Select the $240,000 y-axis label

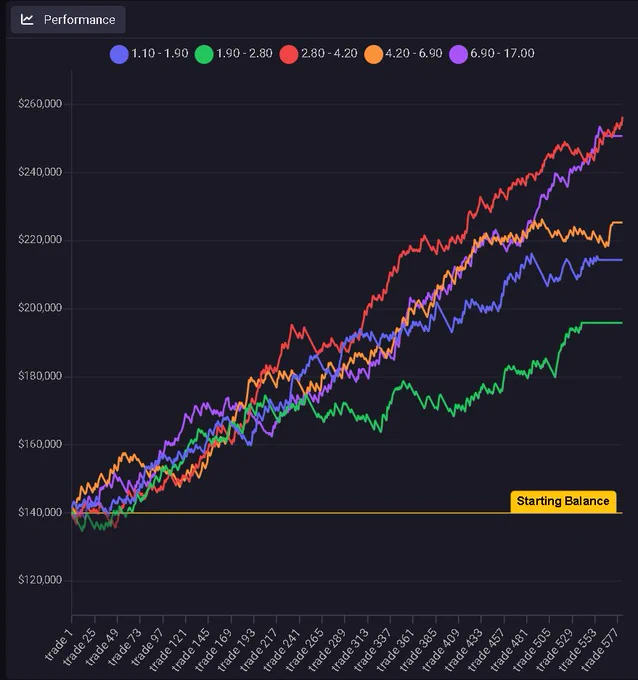(x=40, y=172)
